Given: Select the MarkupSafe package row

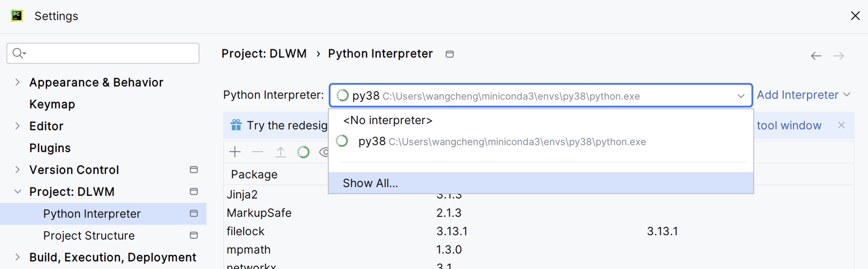Looking at the screenshot, I should tap(259, 213).
